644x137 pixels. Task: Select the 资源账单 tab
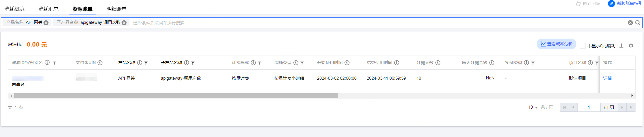click(x=82, y=9)
